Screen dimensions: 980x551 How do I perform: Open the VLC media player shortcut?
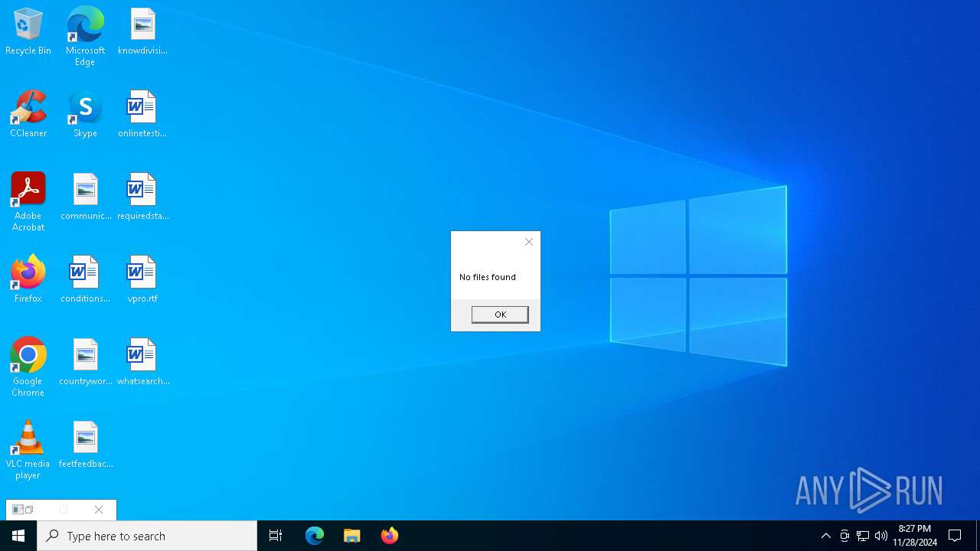tap(28, 450)
